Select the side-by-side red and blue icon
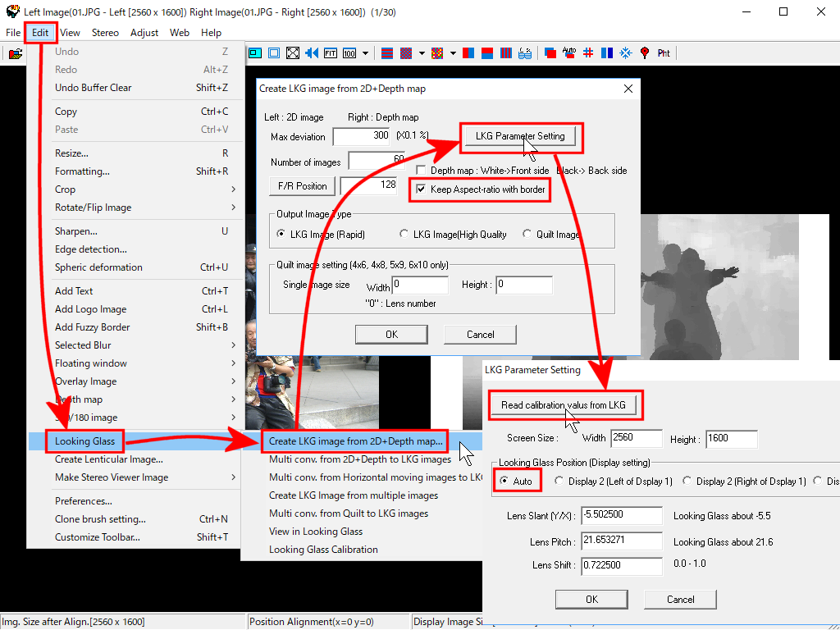 coord(468,53)
